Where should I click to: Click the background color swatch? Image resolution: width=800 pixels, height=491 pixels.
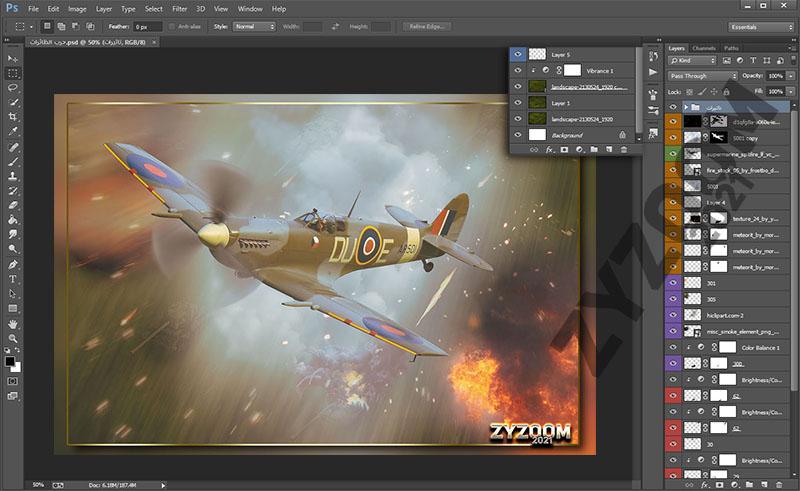point(17,367)
